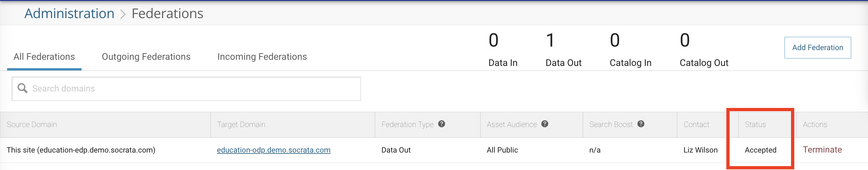Click the Data Out counter
This screenshot has width=868, height=170.
[x=563, y=49]
